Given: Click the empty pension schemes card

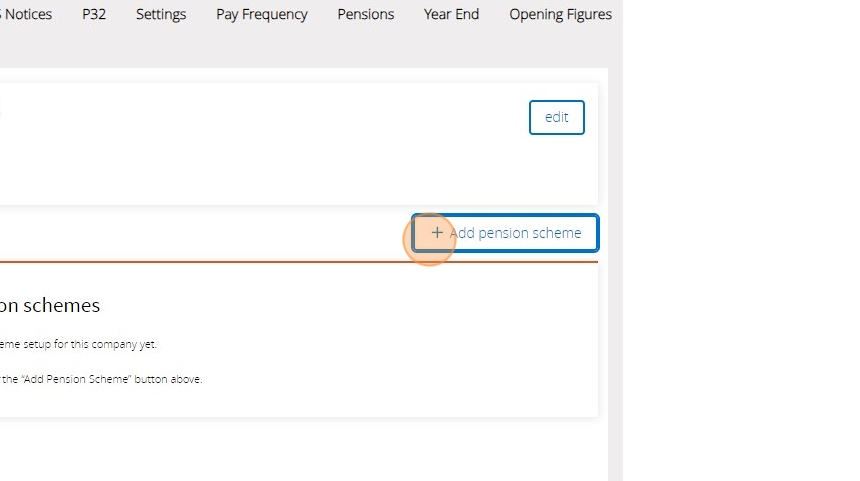Looking at the screenshot, I should click(x=400, y=340).
